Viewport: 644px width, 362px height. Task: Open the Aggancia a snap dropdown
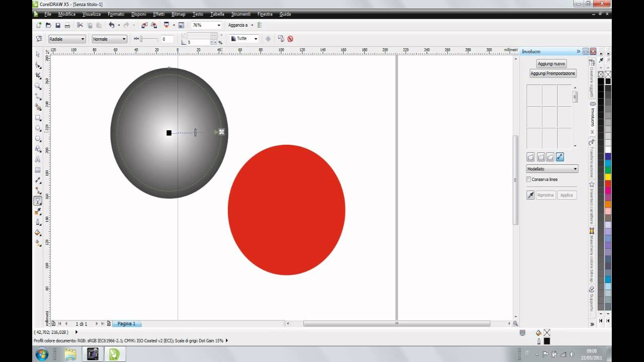tap(240, 25)
